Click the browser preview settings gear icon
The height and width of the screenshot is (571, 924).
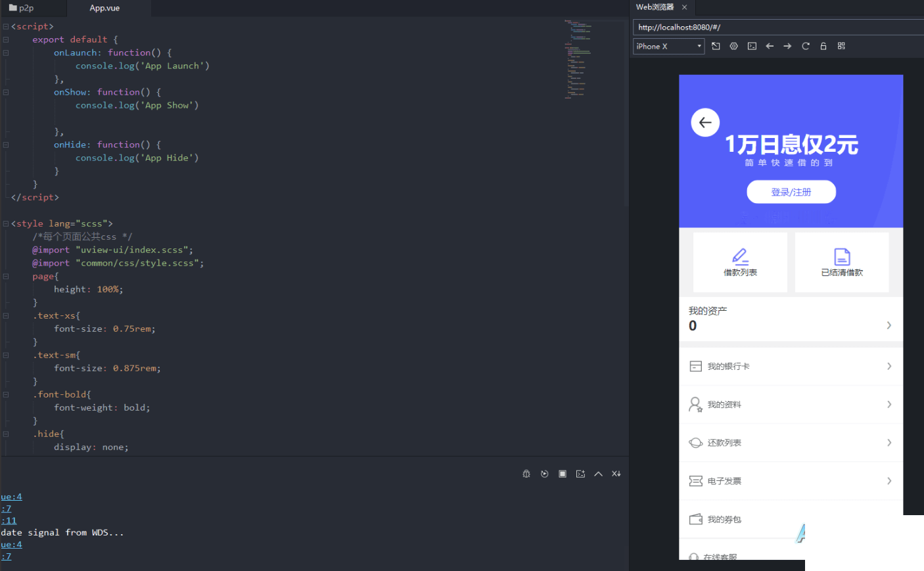point(734,46)
